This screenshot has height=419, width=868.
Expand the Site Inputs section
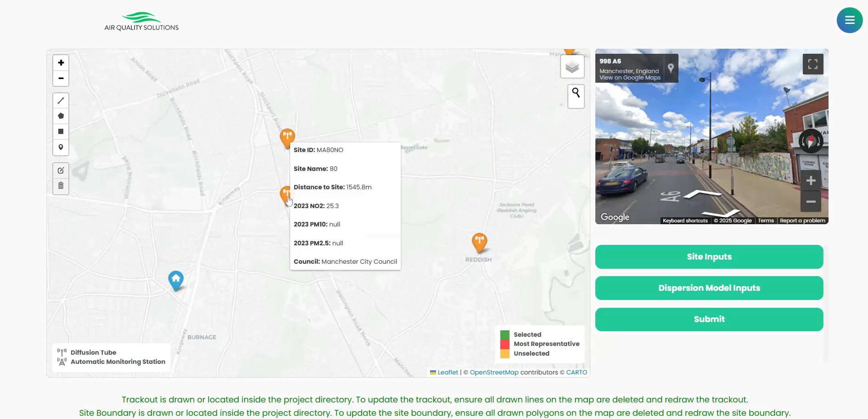pyautogui.click(x=709, y=257)
